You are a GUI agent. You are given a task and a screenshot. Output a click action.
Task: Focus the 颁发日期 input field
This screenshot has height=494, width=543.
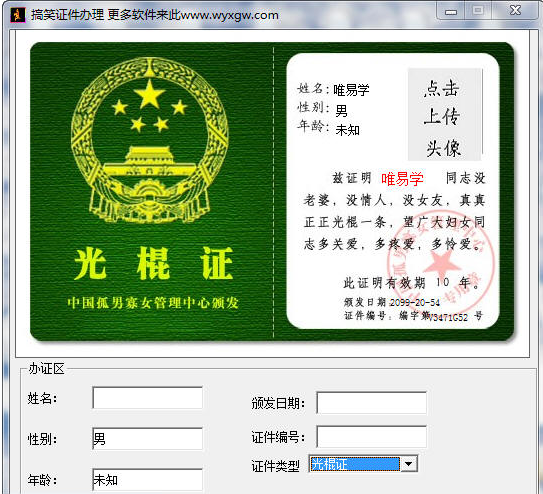[x=372, y=402]
